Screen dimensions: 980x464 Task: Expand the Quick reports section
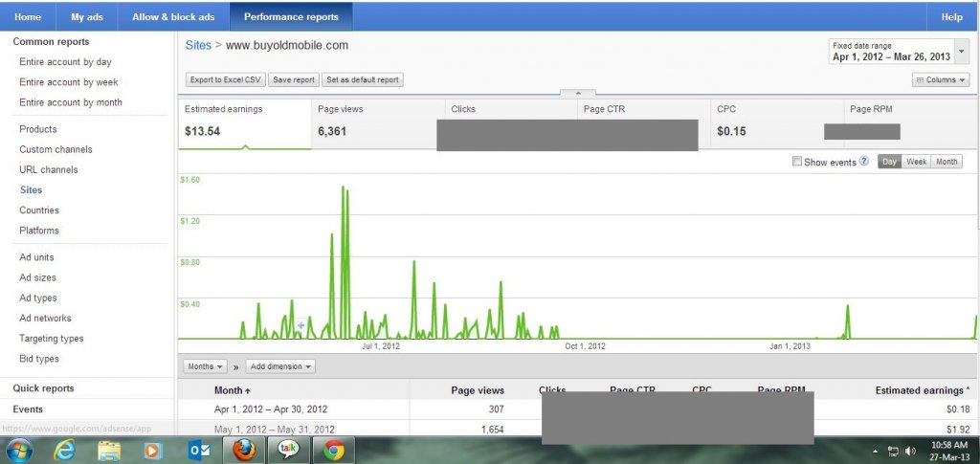43,388
